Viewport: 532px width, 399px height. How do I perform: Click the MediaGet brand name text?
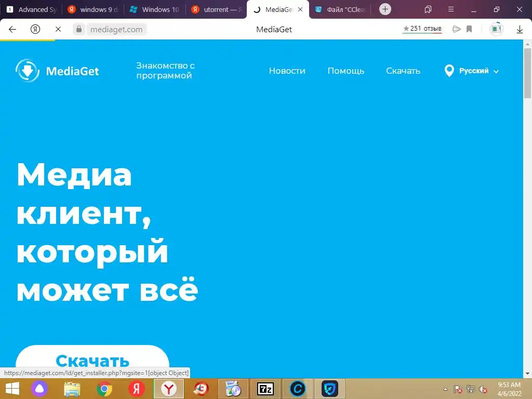click(x=72, y=71)
